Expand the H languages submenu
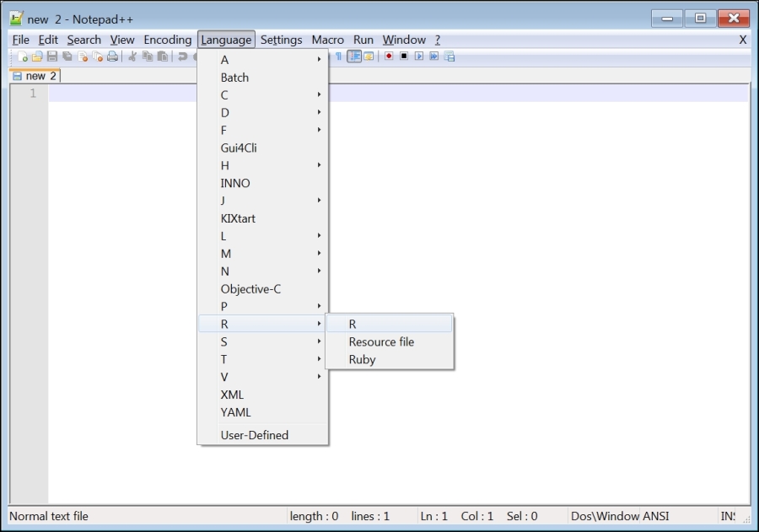 [x=263, y=165]
